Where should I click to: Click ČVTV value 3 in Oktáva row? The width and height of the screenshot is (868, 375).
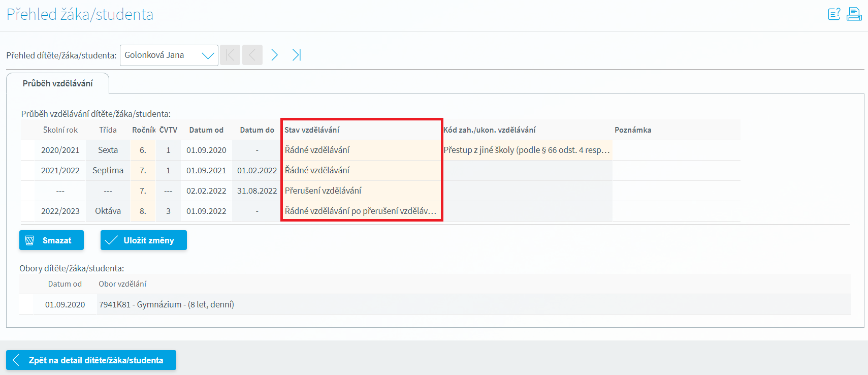(168, 211)
